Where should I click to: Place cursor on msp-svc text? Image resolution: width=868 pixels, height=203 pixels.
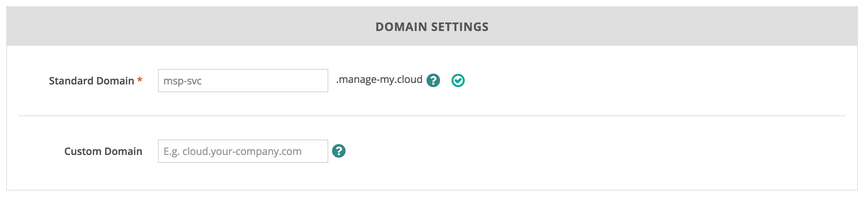(x=182, y=81)
